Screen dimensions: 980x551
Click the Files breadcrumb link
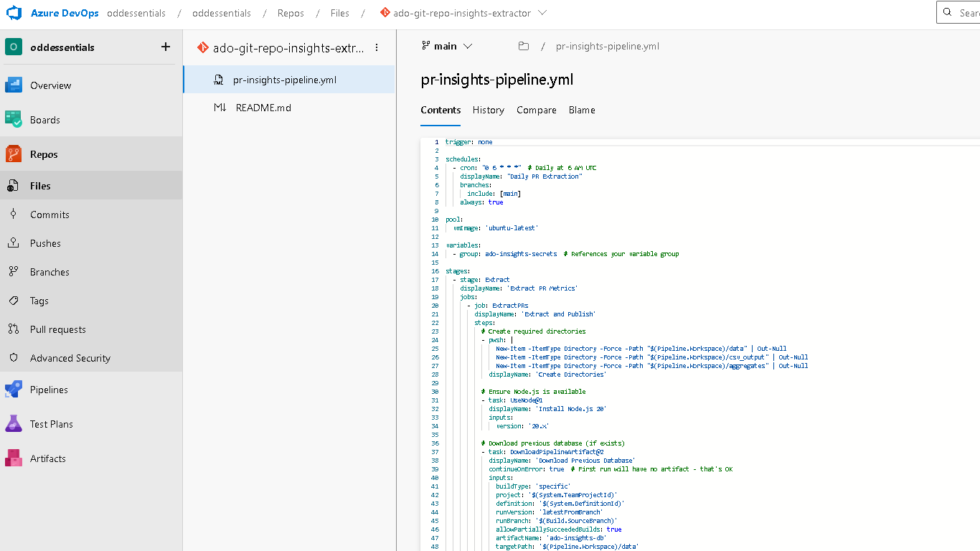[340, 13]
